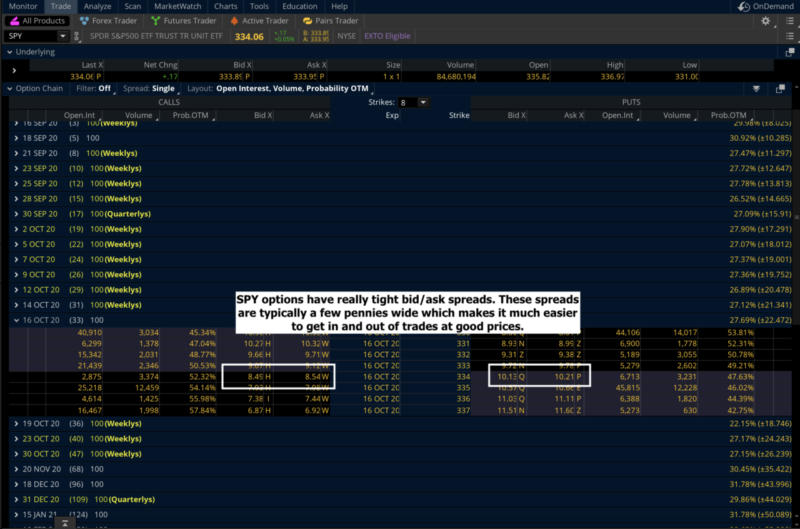Click the EXTO Eligible label

point(387,36)
